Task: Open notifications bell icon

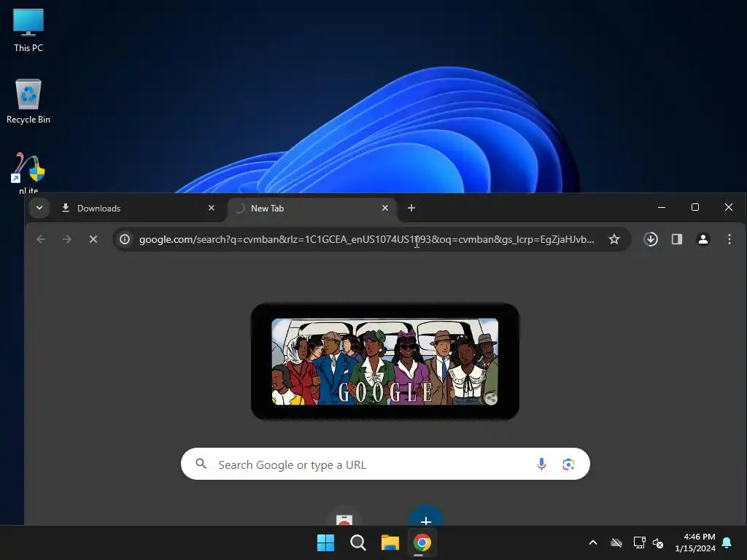Action: 727,542
